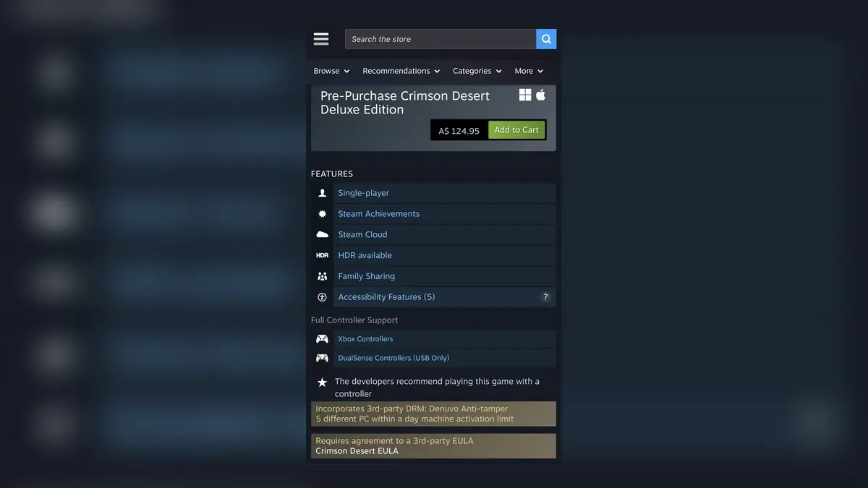
Task: Click the Single-player person icon
Action: (321, 192)
